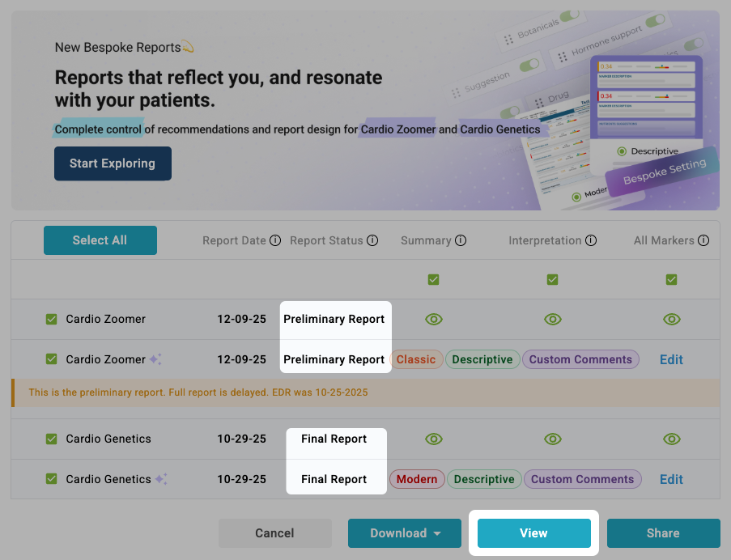Click the Start Exploring button
This screenshot has height=560, width=731.
click(113, 163)
